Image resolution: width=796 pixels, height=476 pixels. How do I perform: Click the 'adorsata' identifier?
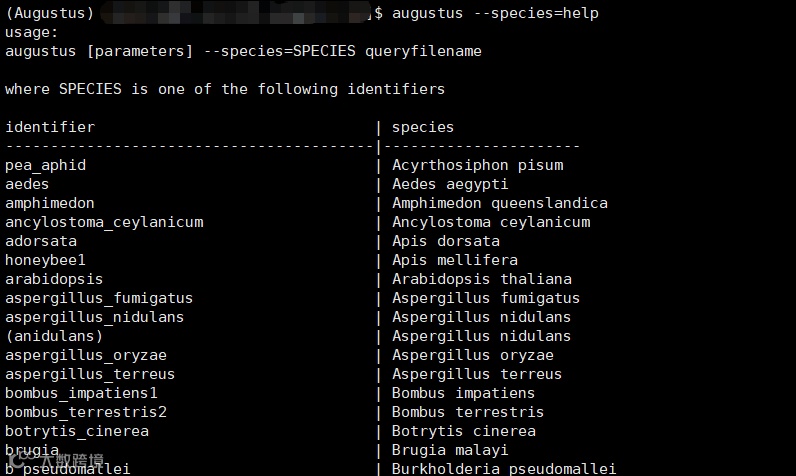(41, 241)
